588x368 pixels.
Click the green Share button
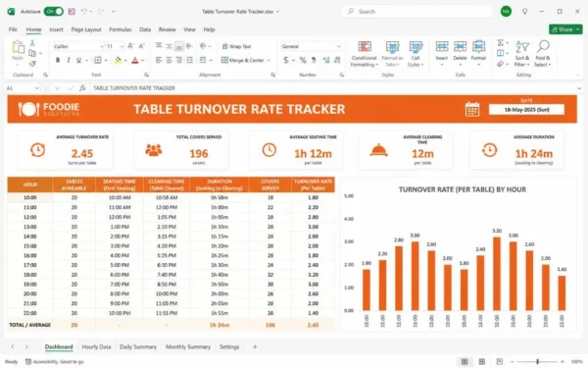point(565,29)
